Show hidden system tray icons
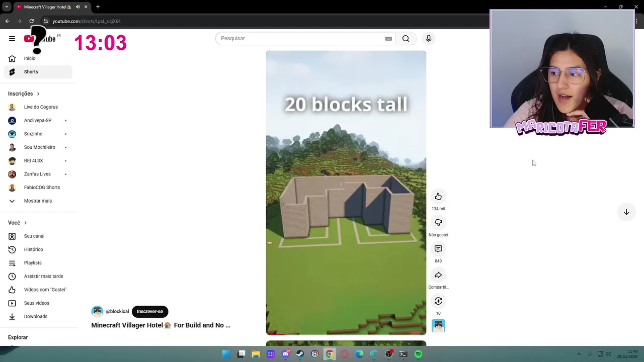644x362 pixels. click(579, 354)
